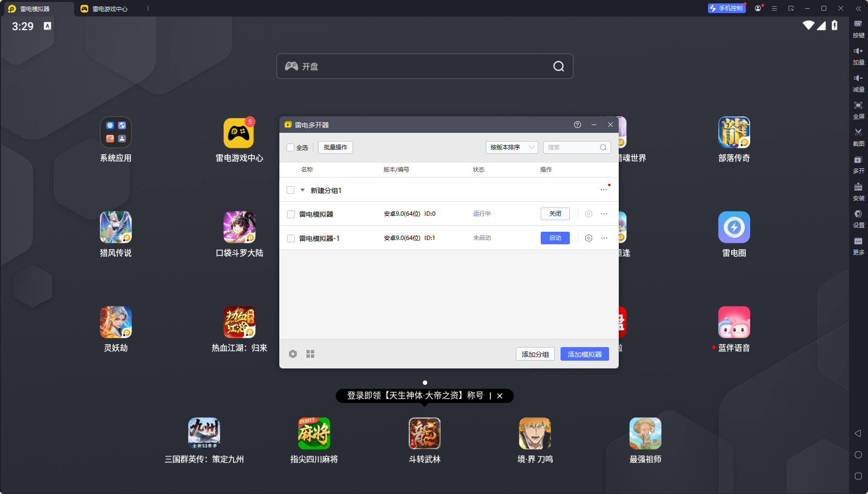Click the 批量操作 batch button
Image resolution: width=868 pixels, height=494 pixels.
tap(336, 147)
